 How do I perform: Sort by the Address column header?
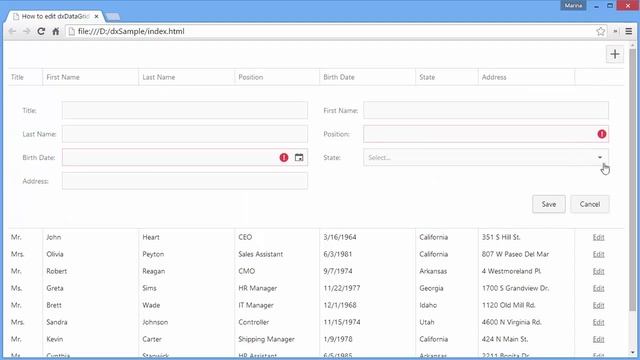pyautogui.click(x=526, y=77)
